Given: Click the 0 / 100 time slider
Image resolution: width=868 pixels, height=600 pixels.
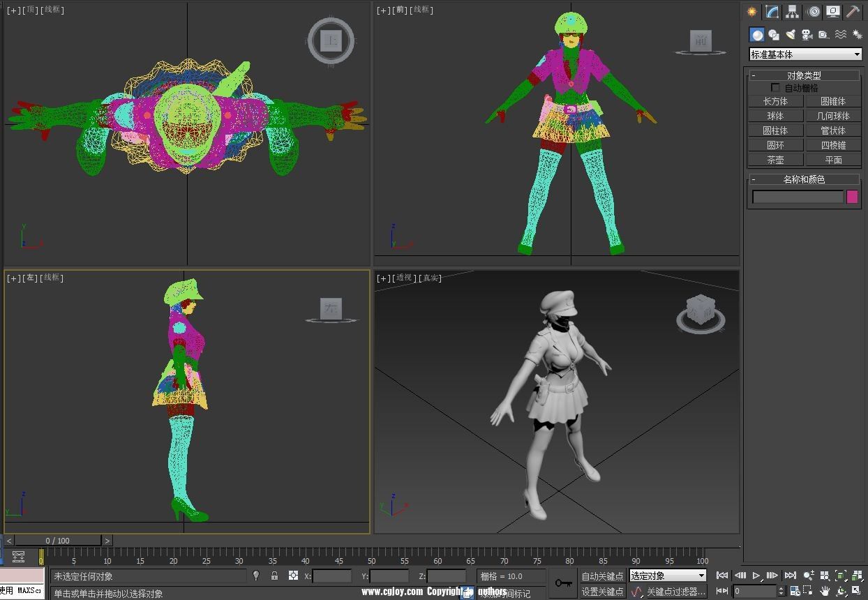Looking at the screenshot, I should [x=57, y=541].
